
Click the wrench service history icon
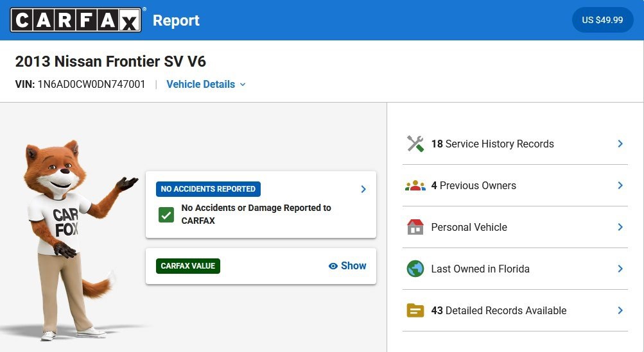point(415,144)
